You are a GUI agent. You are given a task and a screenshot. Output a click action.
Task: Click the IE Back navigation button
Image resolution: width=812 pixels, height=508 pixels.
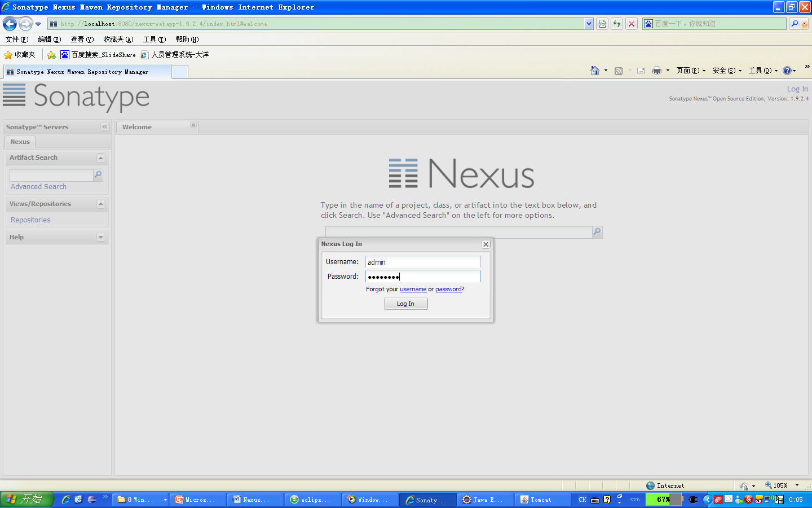click(10, 24)
